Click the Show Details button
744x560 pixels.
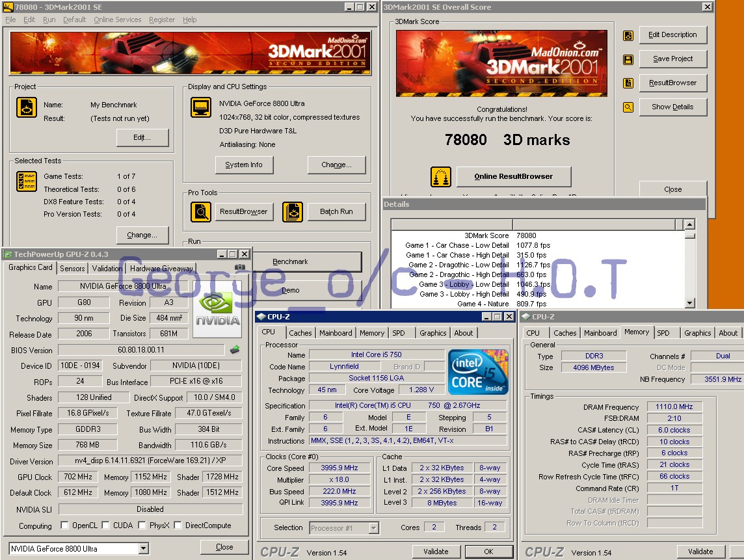click(672, 107)
